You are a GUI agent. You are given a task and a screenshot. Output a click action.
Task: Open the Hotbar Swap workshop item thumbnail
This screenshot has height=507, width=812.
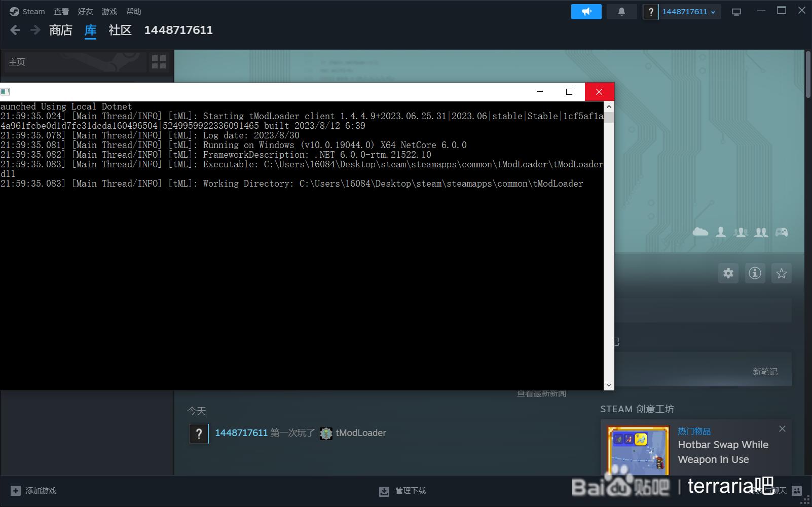click(638, 450)
